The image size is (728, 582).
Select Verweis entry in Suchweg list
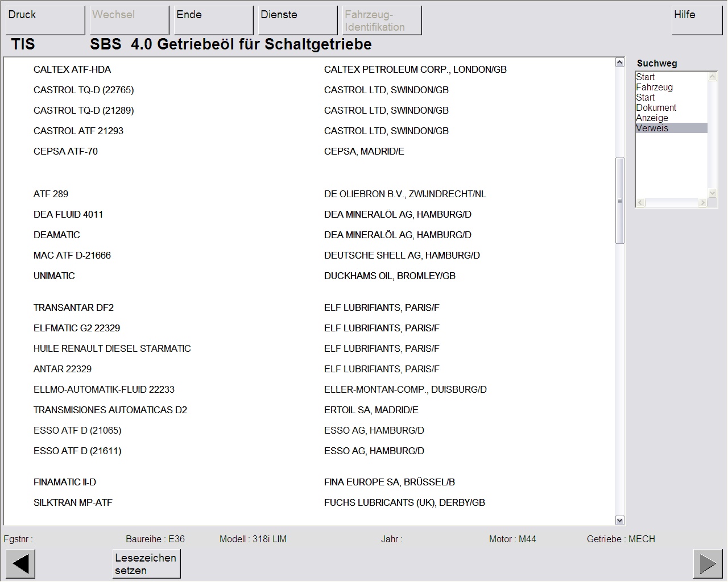(x=652, y=128)
